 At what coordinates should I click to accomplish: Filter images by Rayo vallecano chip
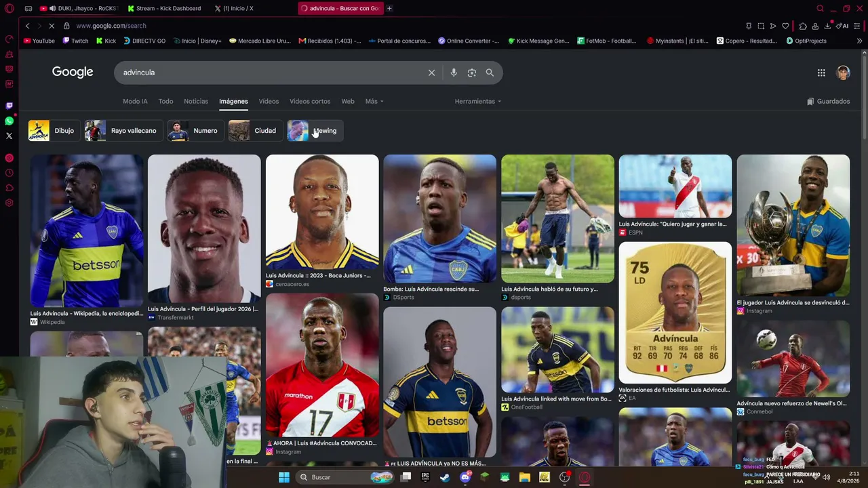click(123, 131)
